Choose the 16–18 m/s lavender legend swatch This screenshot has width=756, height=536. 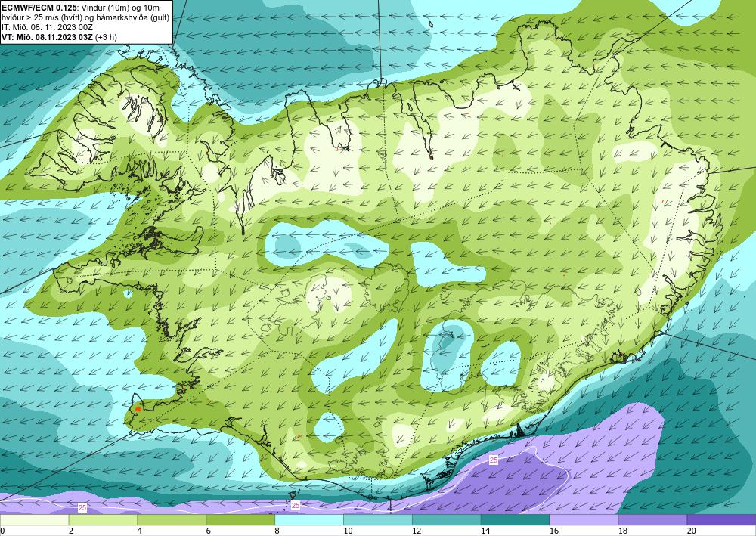point(584,520)
